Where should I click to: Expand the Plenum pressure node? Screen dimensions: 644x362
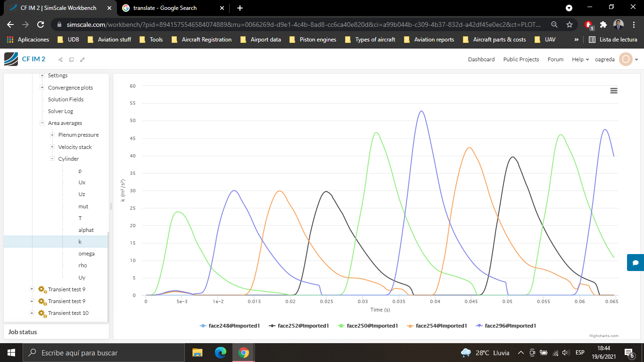52,135
